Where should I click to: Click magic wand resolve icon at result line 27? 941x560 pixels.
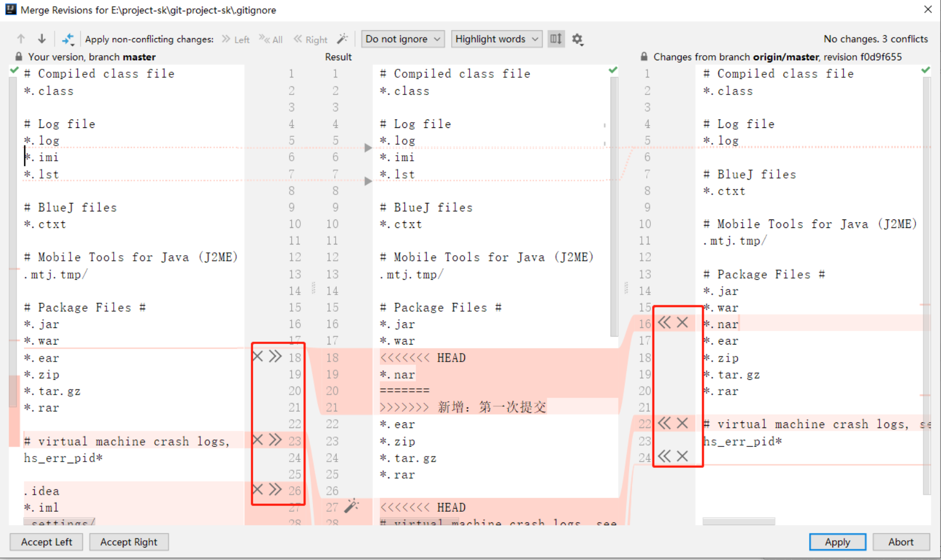tap(352, 505)
